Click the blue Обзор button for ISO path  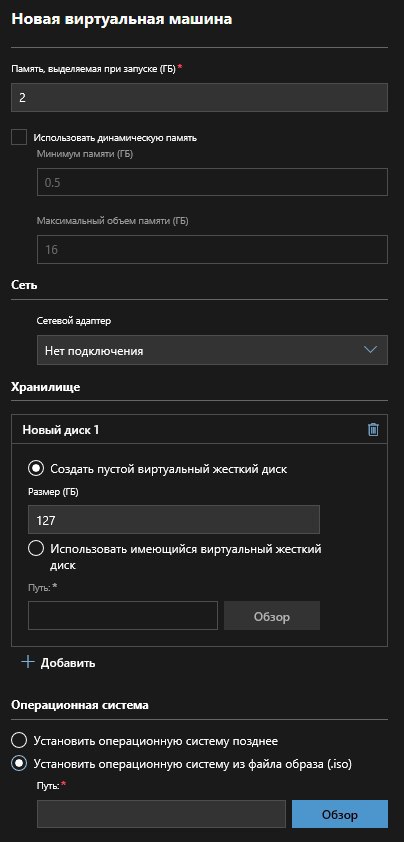tap(340, 814)
